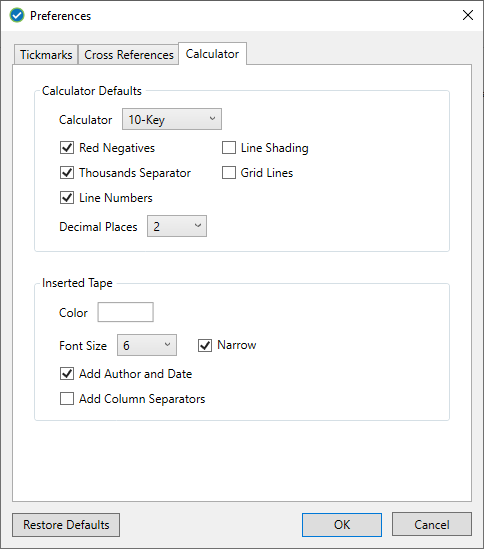Image resolution: width=484 pixels, height=549 pixels.
Task: Turn on Grid Lines checkbox
Action: pos(229,173)
